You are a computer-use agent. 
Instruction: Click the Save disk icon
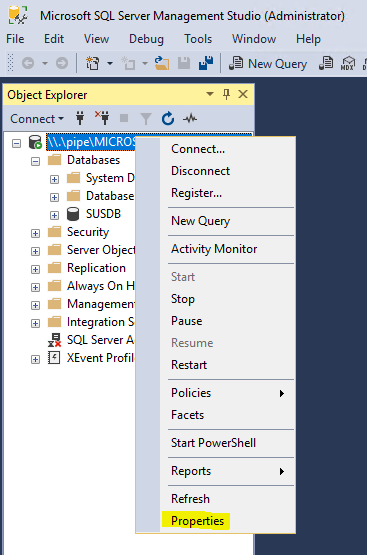[x=184, y=64]
